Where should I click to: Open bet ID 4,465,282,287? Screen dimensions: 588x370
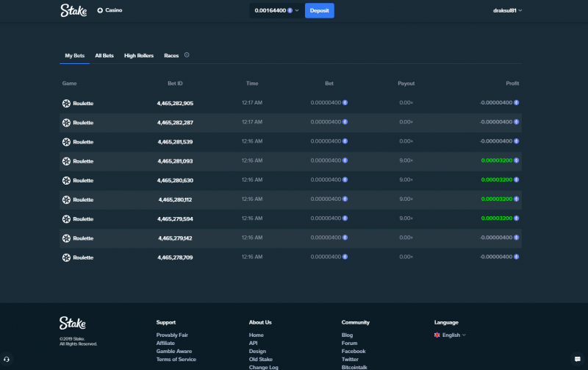pos(175,123)
